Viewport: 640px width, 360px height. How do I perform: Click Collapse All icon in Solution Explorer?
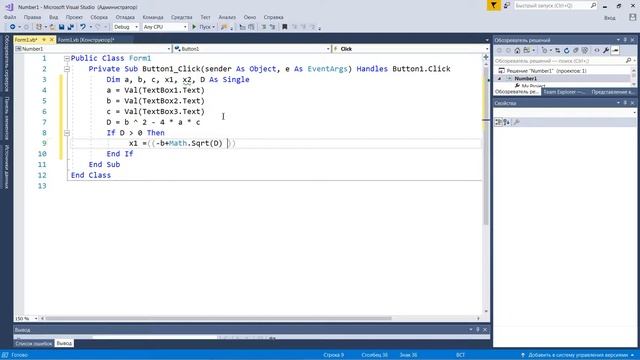click(576, 51)
